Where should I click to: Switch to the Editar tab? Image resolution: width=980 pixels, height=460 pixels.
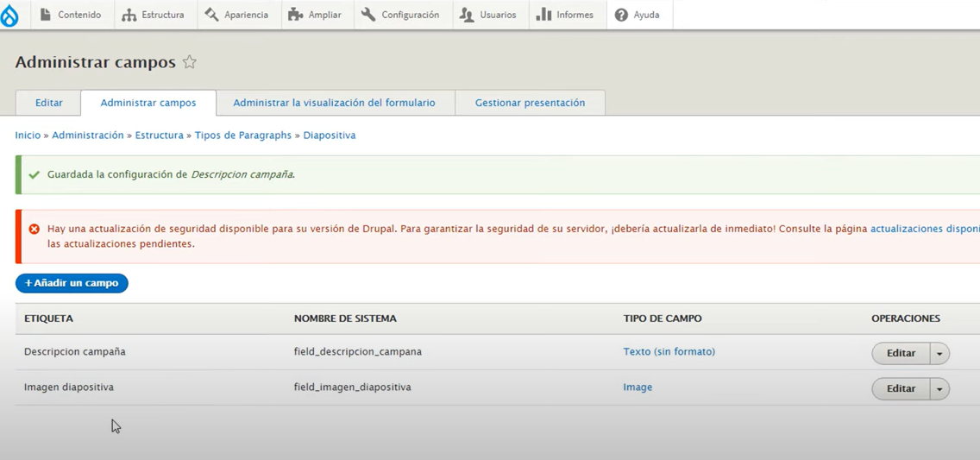pyautogui.click(x=48, y=103)
